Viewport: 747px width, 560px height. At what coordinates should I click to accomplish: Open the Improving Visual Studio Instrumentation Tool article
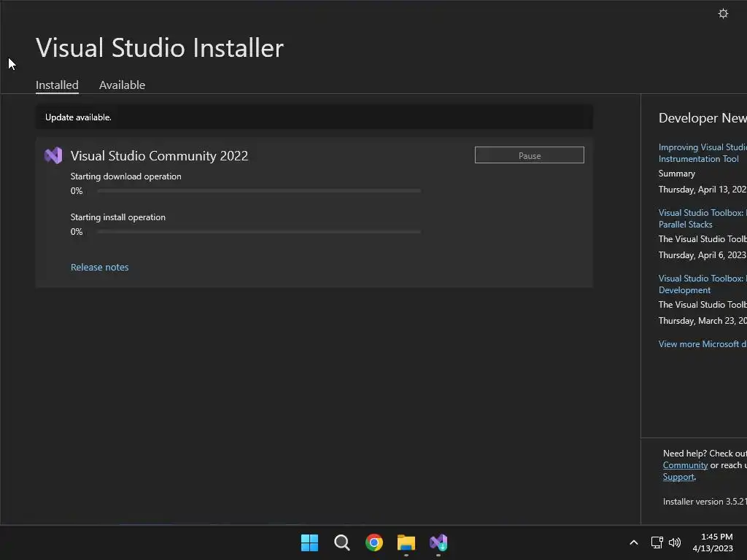coord(703,153)
